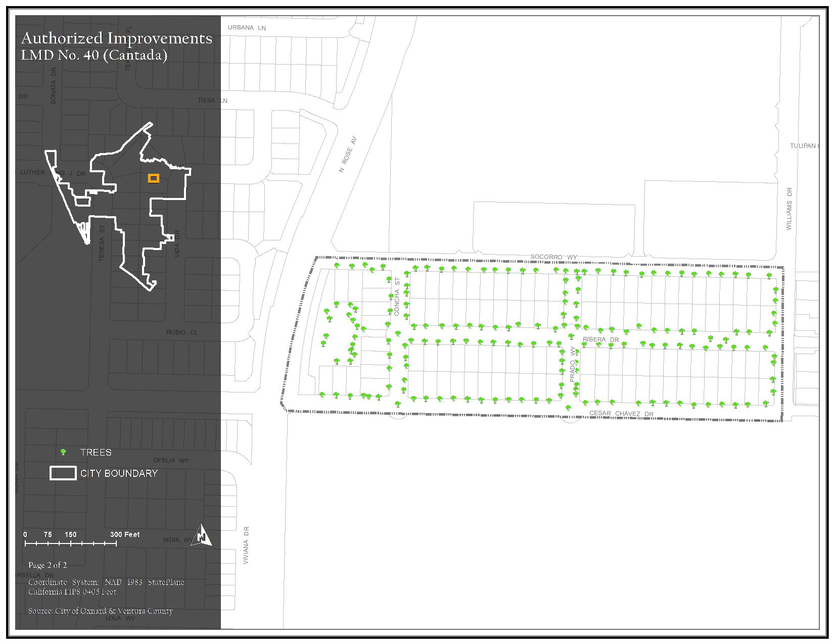Click the 'N ROSE AV' street label
This screenshot has width=834, height=644.
coord(348,154)
